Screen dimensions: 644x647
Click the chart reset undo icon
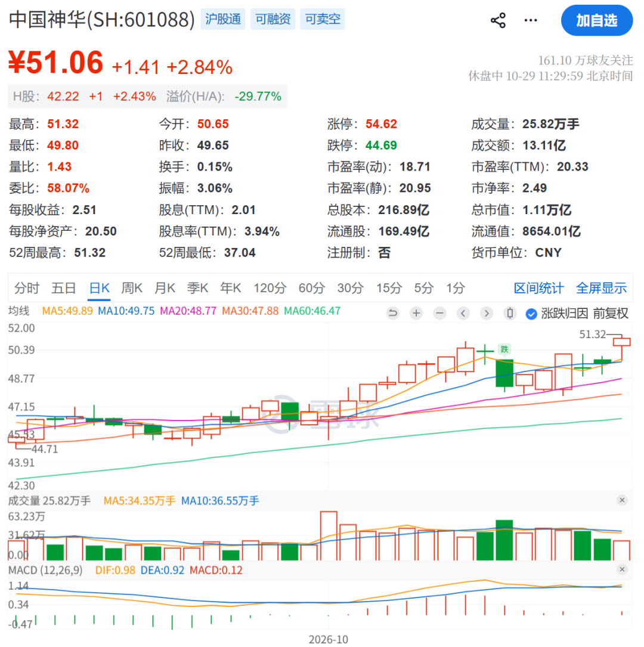[393, 314]
